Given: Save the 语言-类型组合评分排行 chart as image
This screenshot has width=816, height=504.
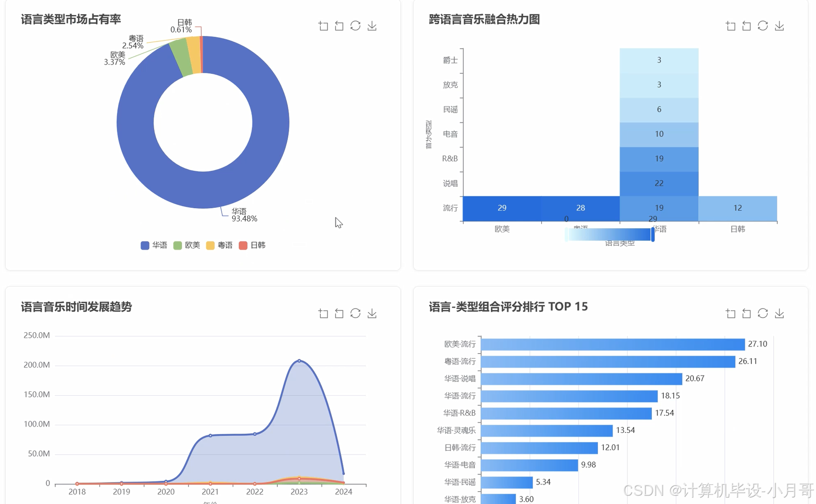Looking at the screenshot, I should click(779, 314).
